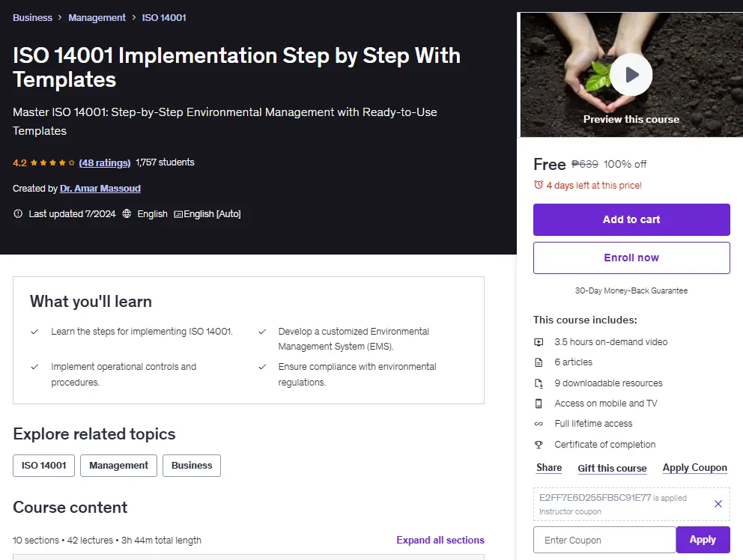Viewport: 743px width, 560px height.
Task: Click the purple Apply button
Action: 703,540
